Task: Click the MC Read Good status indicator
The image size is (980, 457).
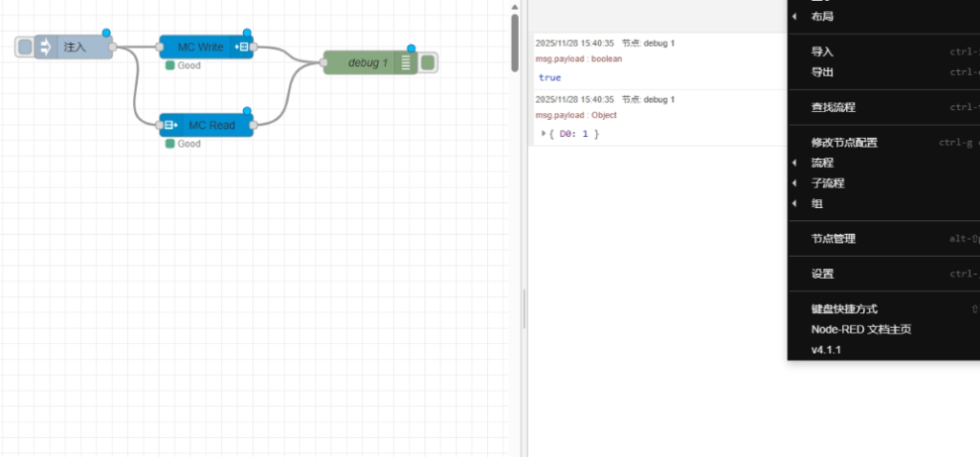Action: tap(170, 144)
